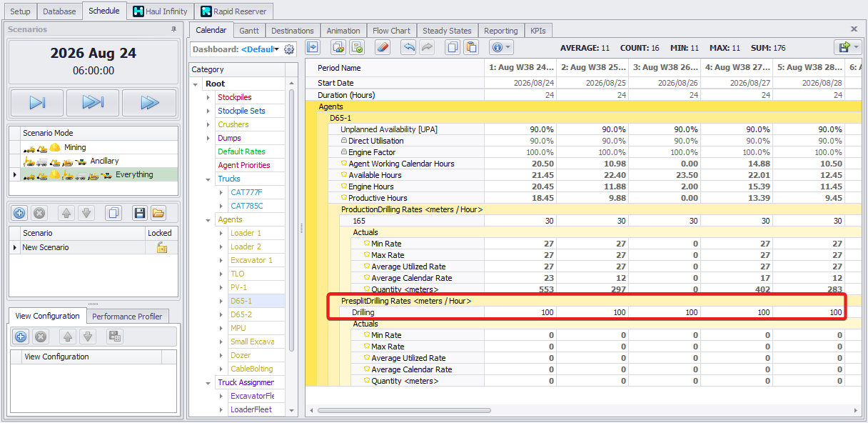868x423 pixels.
Task: Select the Ancillary scenario mode
Action: tap(104, 161)
